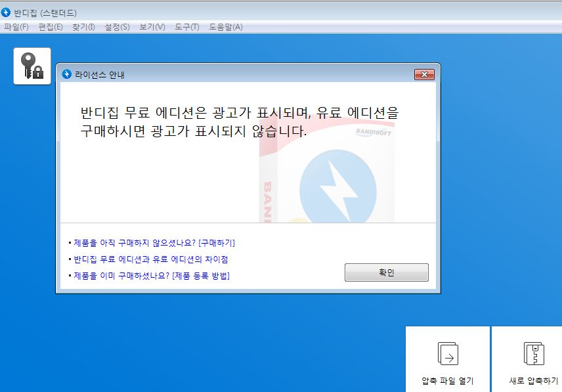Open the 설정(S) menu
This screenshot has width=562, height=392.
click(x=117, y=27)
